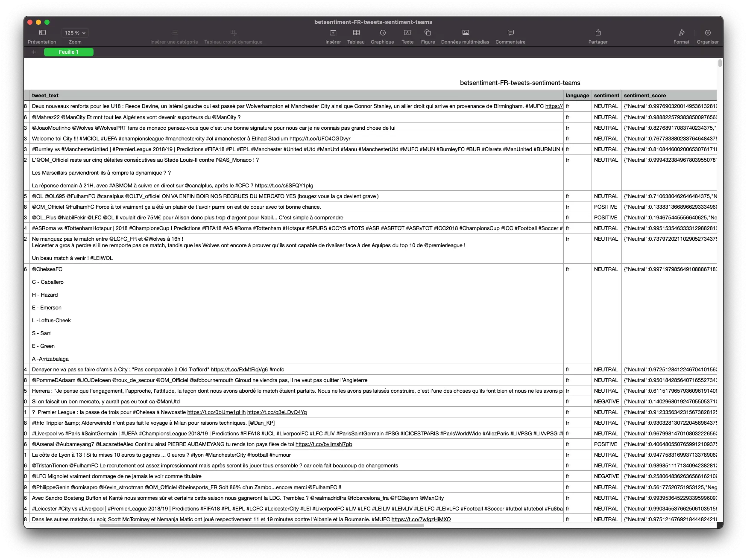Open the t.co/UFO4CGDvyr link
This screenshot has height=560, width=747.
319,139
